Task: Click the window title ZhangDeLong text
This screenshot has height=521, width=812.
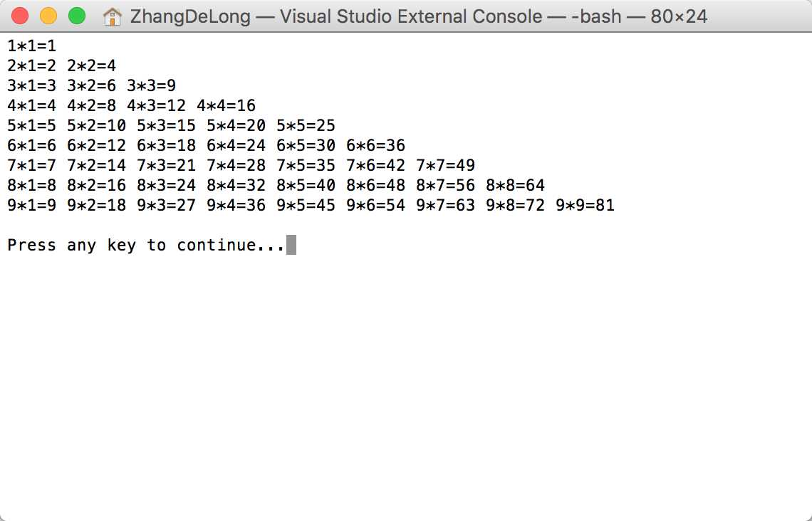Action: pyautogui.click(x=190, y=16)
